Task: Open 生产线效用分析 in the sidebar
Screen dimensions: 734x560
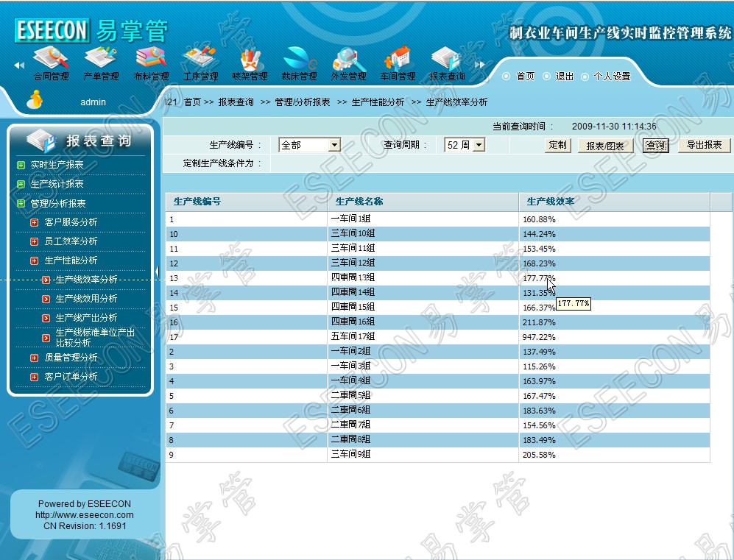Action: 86,299
